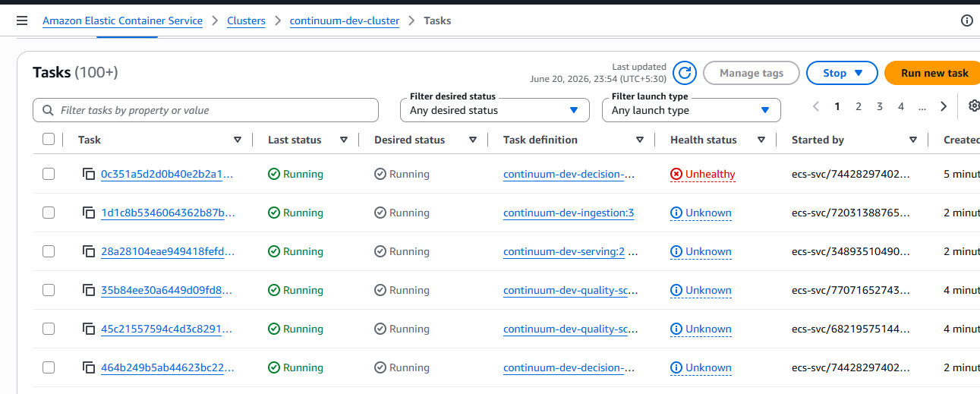The width and height of the screenshot is (980, 394).
Task: Copy task ID 464b249b5ab44623bc22
Action: (89, 368)
